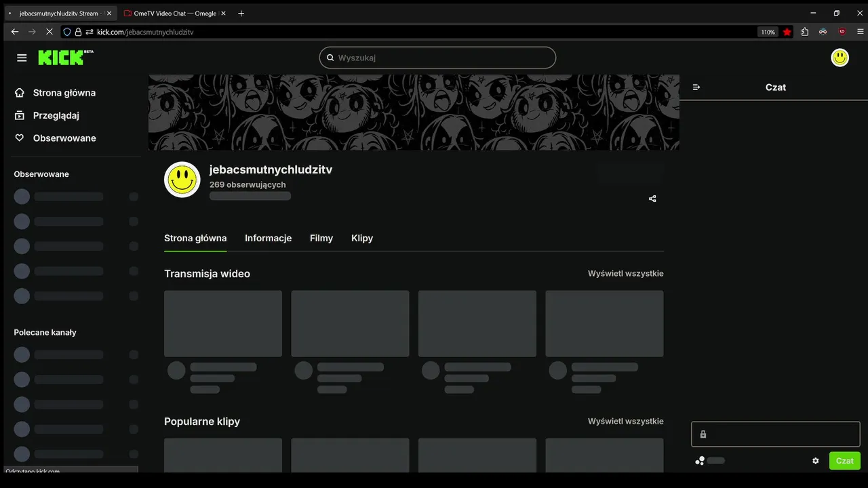Stop page loading with X button
868x488 pixels.
coord(50,32)
